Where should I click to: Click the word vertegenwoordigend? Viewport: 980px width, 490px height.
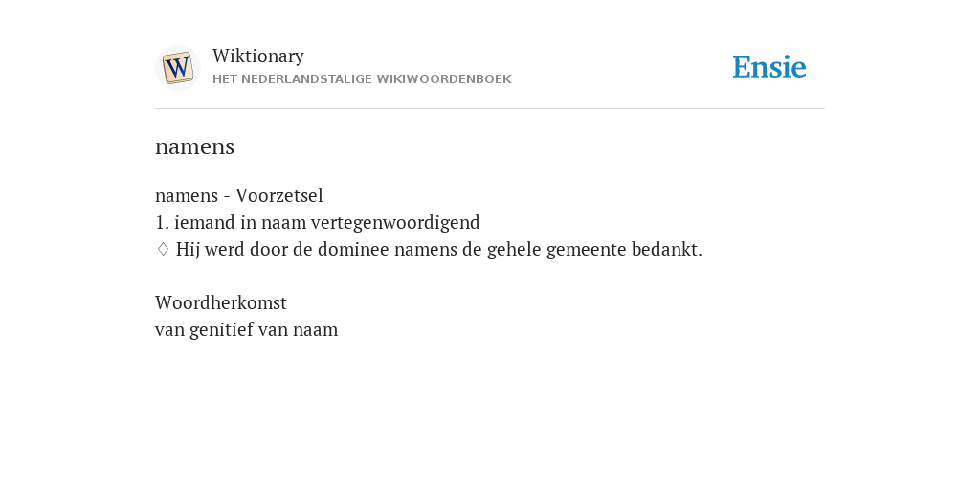[395, 223]
